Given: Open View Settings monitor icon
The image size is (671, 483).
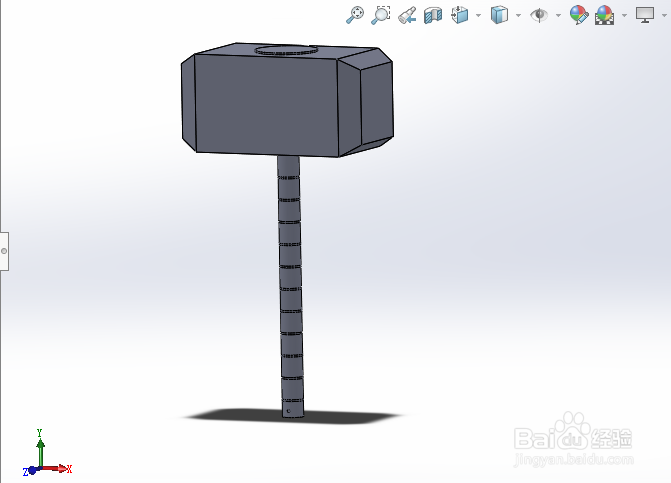Looking at the screenshot, I should pos(645,15).
